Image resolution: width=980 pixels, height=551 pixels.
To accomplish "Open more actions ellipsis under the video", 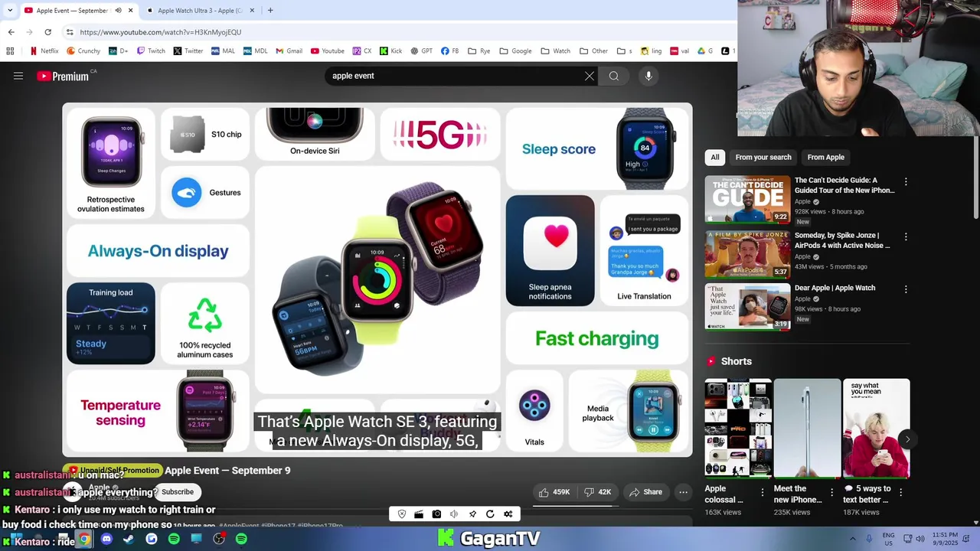I will pos(683,492).
